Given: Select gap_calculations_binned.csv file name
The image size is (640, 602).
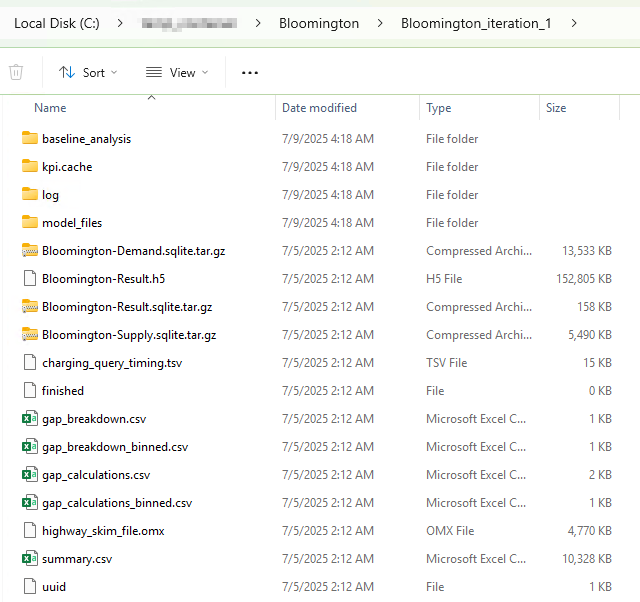Looking at the screenshot, I should coord(117,503).
